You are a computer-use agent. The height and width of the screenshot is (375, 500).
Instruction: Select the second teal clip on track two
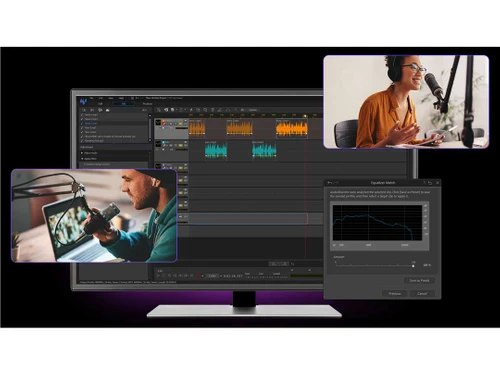pyautogui.click(x=264, y=150)
